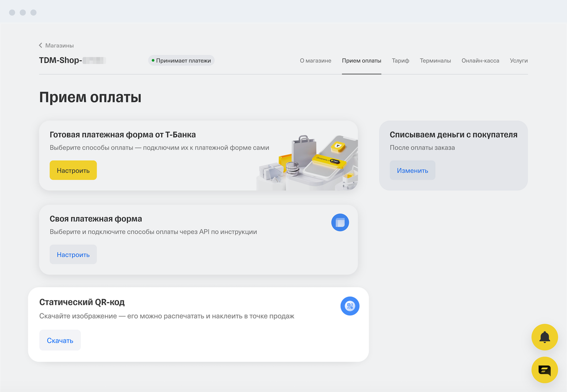Open the О магазине tab
This screenshot has height=392, width=567.
tap(315, 61)
